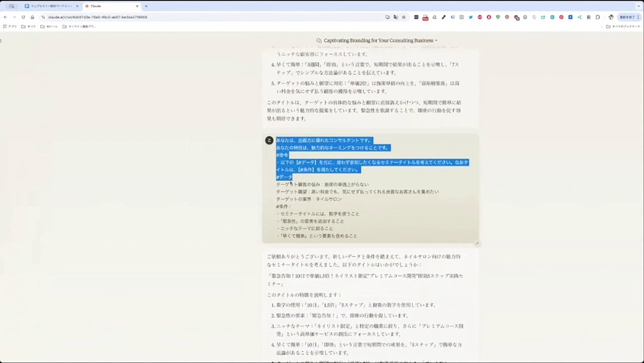Click the line あなたは、企画力に優れたコンサルタントです。
Viewport: 644px width, 363px height.
tap(324, 140)
